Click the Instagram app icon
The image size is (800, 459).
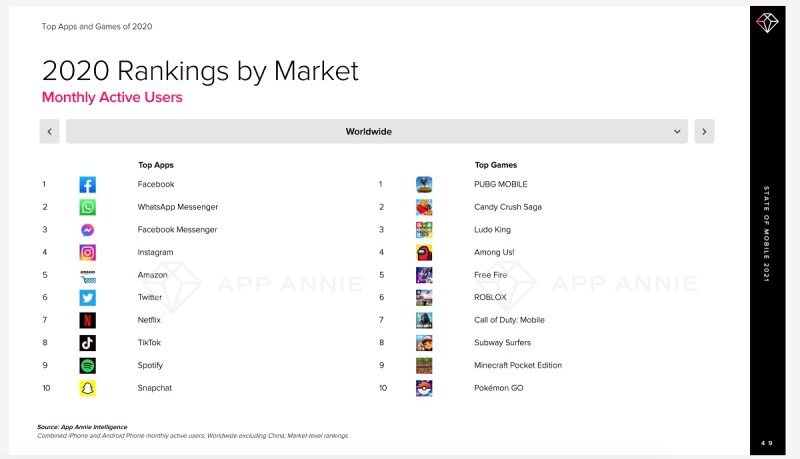[87, 252]
